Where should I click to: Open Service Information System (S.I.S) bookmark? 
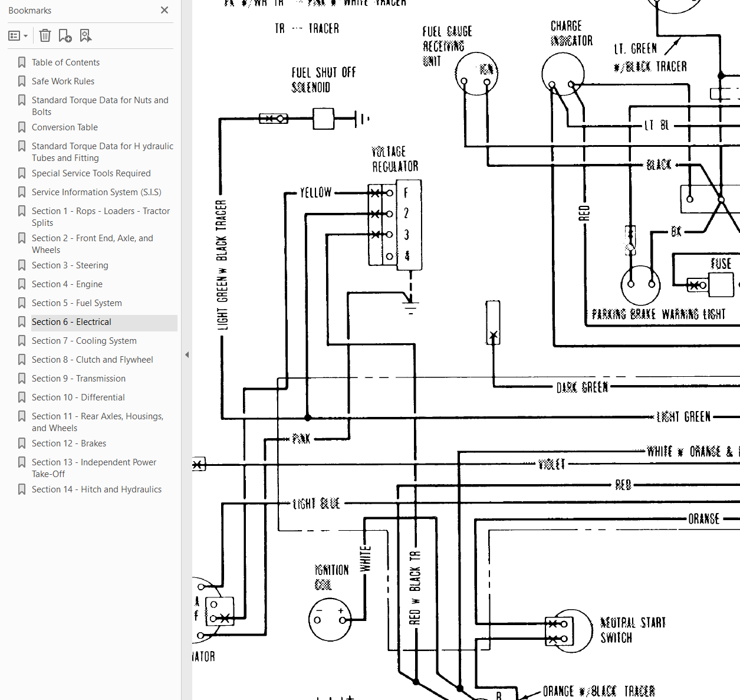(x=97, y=192)
